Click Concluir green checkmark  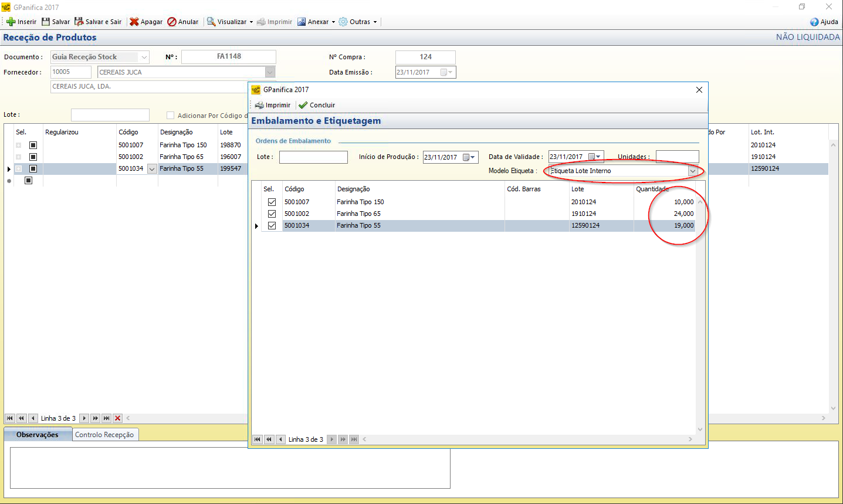click(303, 105)
